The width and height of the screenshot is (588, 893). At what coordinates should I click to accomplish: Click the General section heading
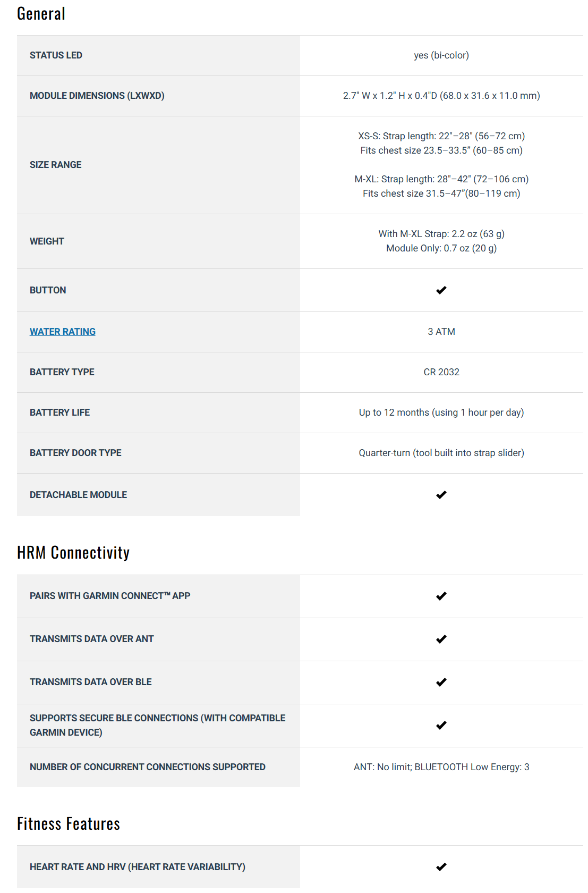pos(41,14)
